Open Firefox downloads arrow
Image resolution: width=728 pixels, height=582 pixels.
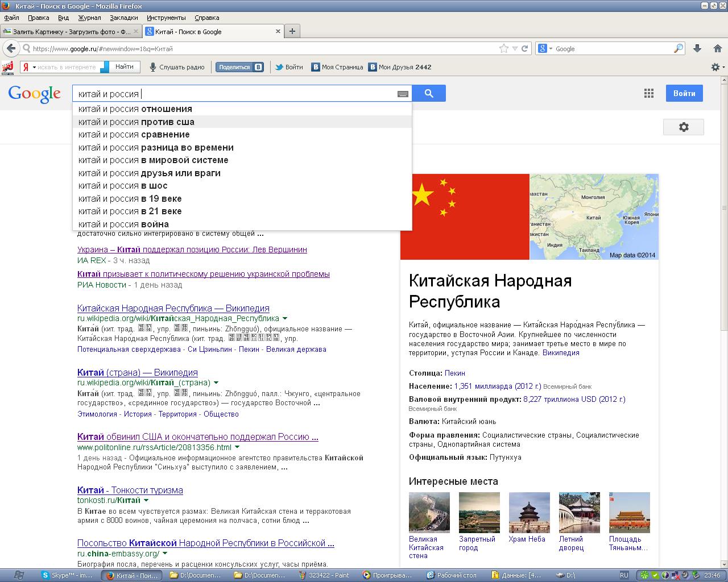pyautogui.click(x=697, y=49)
